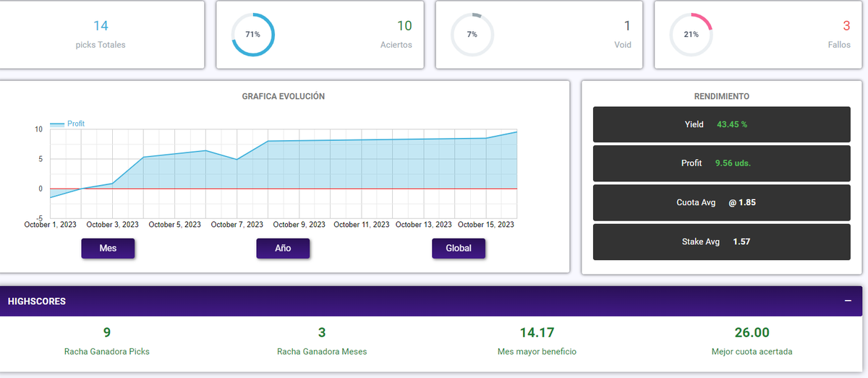This screenshot has width=868, height=378.
Task: Select the Yield 43.45 % value
Action: coord(732,124)
